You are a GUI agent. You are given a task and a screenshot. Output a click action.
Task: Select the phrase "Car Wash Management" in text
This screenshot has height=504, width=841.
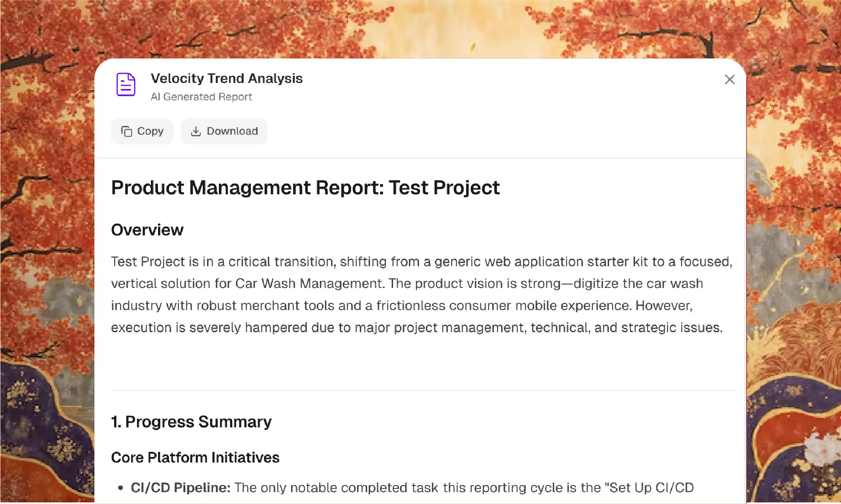308,283
